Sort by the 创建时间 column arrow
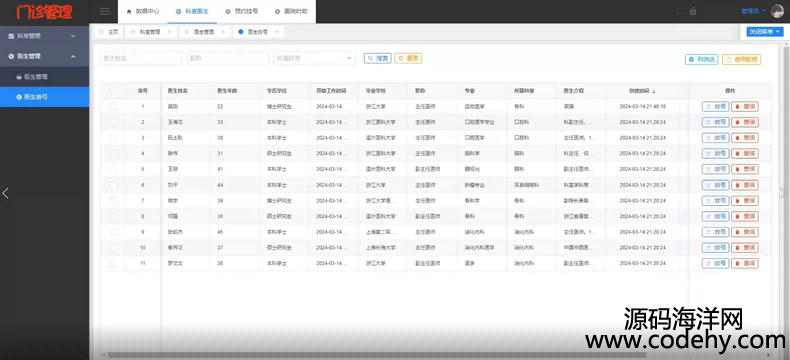790x360 pixels. tap(654, 91)
